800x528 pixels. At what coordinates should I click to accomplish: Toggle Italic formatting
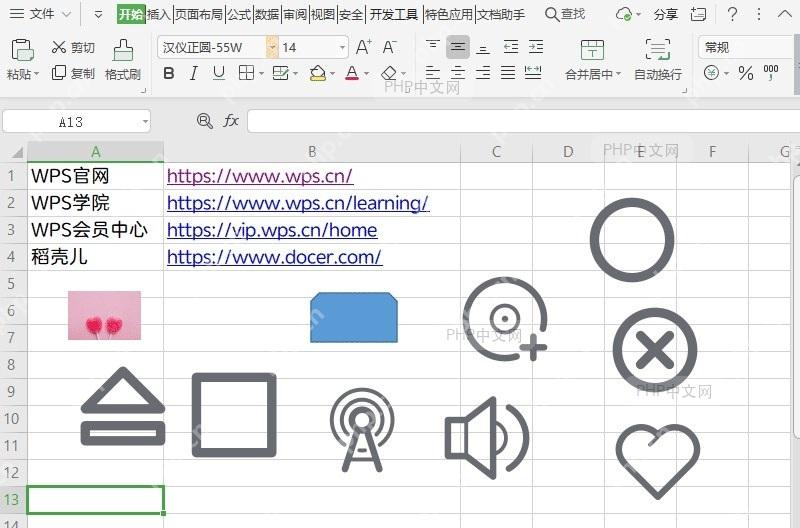click(194, 73)
